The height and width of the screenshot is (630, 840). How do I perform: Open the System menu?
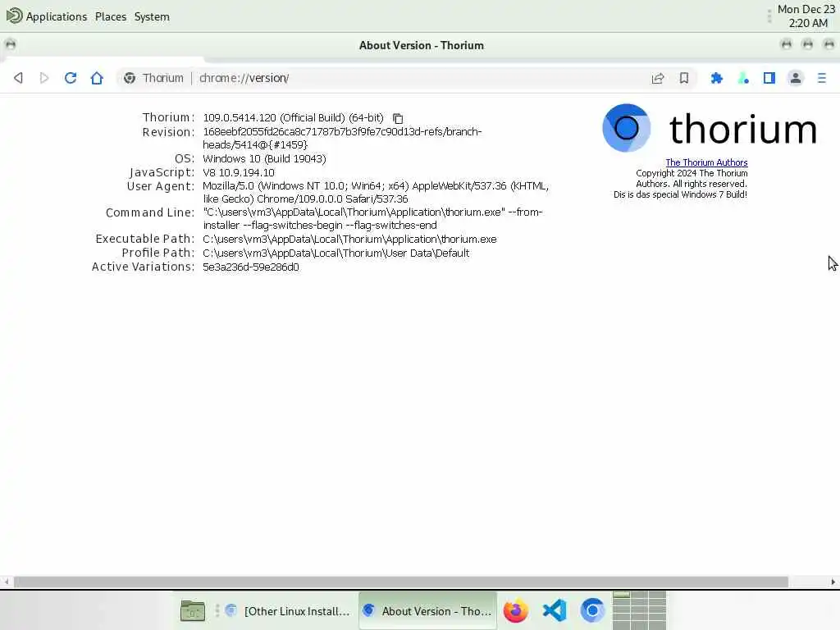tap(152, 16)
